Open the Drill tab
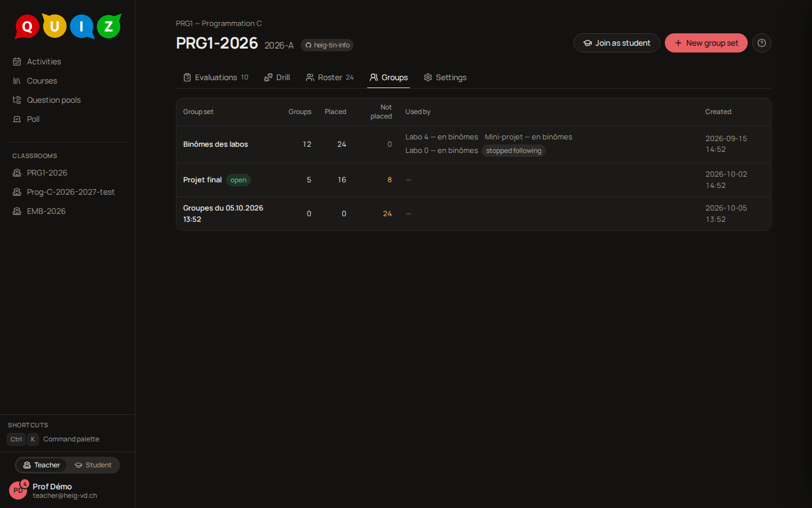 (277, 77)
